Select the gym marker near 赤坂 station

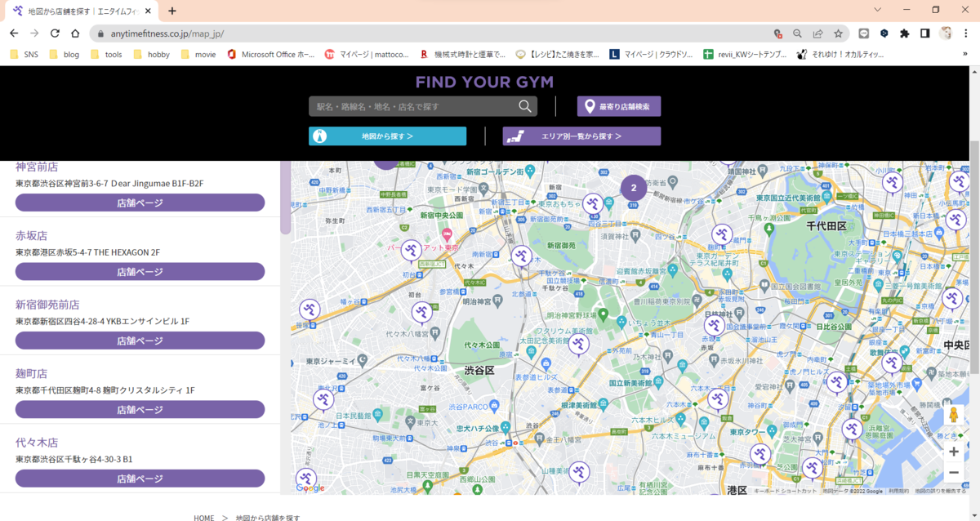click(x=714, y=327)
